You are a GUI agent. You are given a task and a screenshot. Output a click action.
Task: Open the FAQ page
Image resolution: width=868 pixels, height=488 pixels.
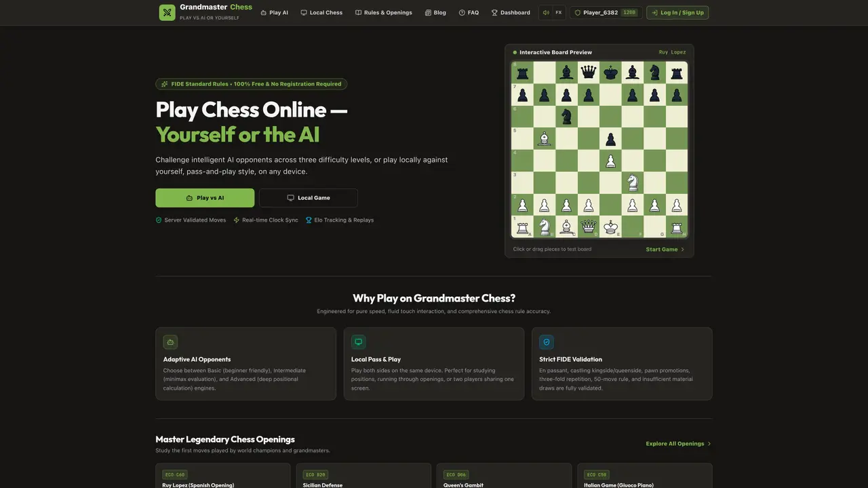pyautogui.click(x=469, y=12)
